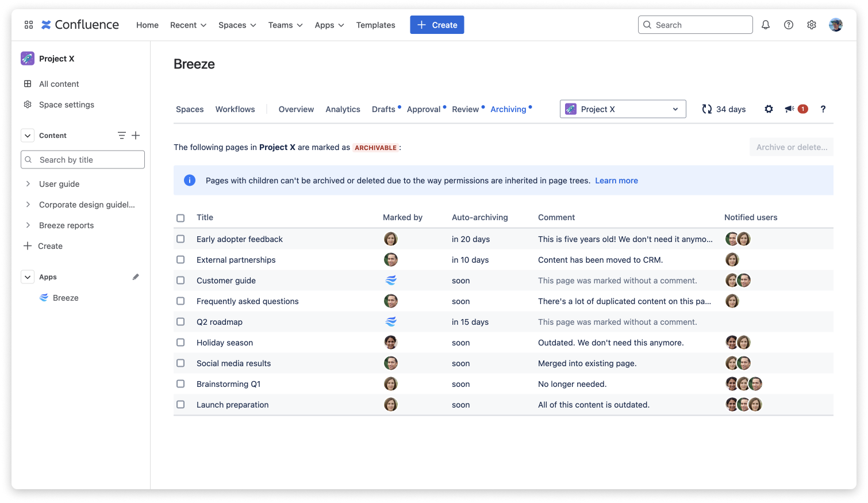Click the Project X space rocket icon

point(28,58)
